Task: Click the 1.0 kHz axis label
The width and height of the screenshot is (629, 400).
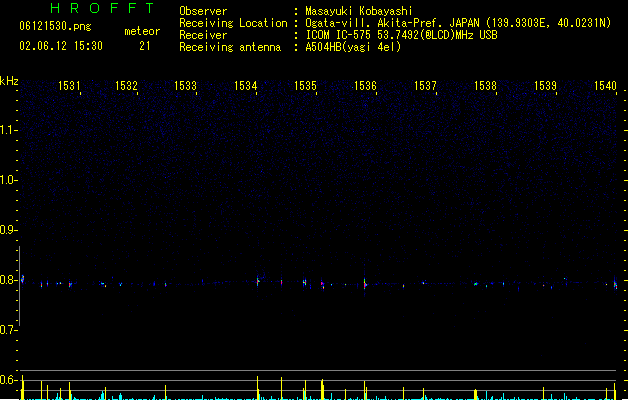Action: point(8,180)
